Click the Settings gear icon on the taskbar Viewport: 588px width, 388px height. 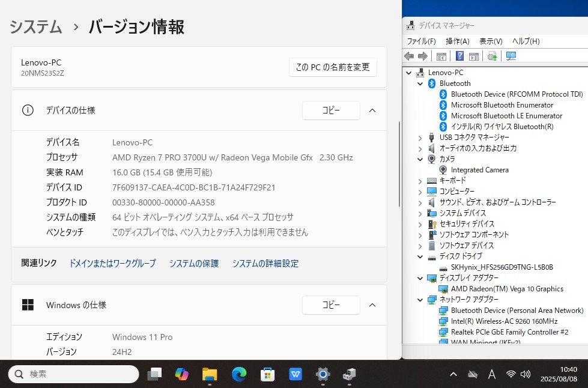pyautogui.click(x=323, y=374)
